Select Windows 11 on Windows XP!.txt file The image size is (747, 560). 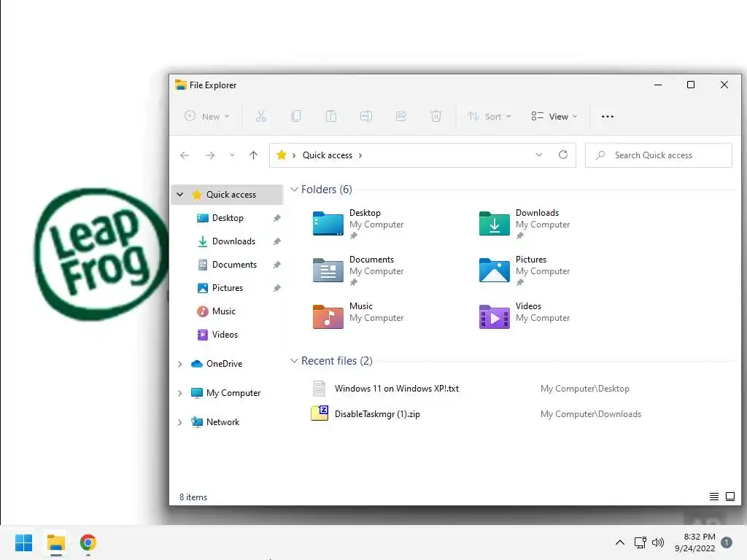click(x=396, y=389)
